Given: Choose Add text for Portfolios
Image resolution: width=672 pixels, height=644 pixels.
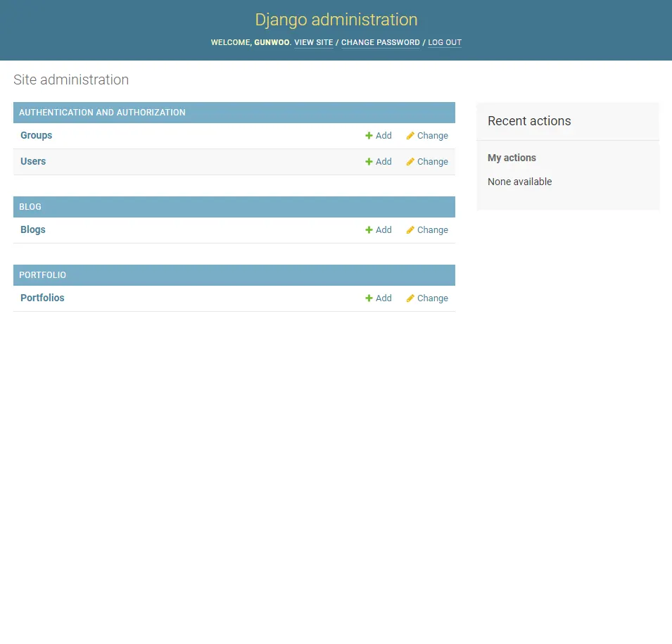Looking at the screenshot, I should click(x=383, y=298).
